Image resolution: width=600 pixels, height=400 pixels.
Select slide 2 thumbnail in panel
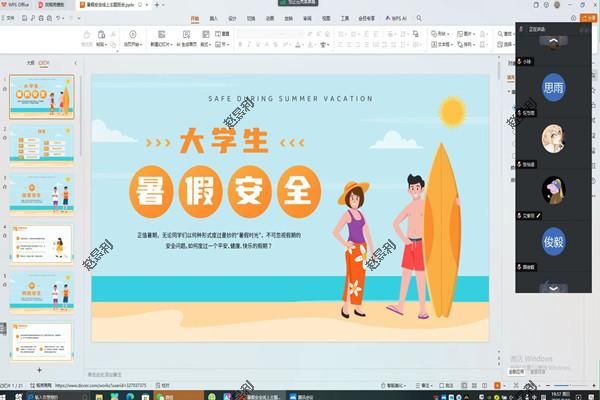[44, 146]
